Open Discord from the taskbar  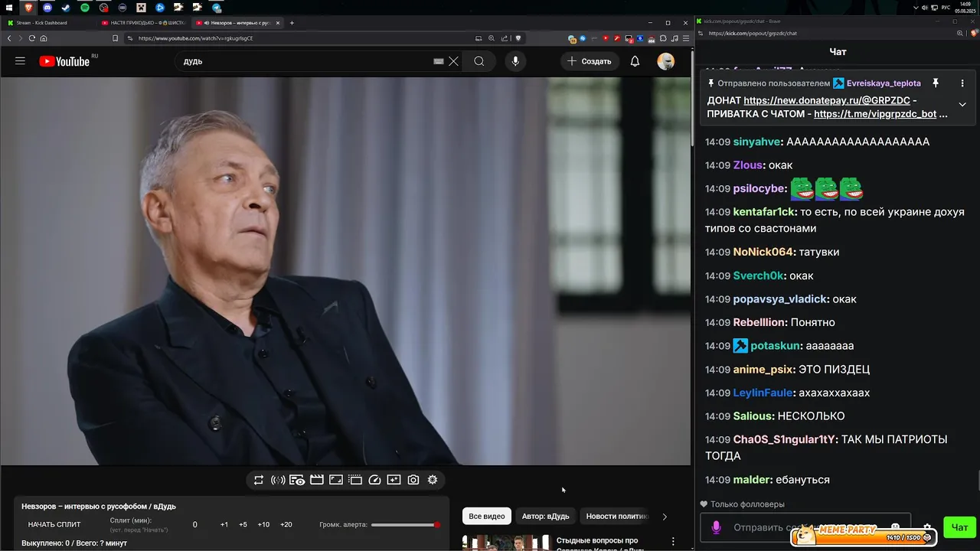47,8
